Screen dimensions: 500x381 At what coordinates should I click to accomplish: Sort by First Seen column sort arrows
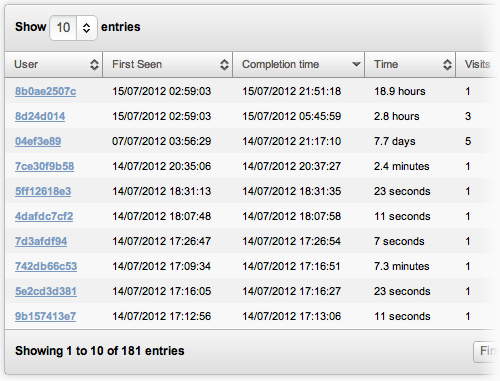(x=224, y=65)
